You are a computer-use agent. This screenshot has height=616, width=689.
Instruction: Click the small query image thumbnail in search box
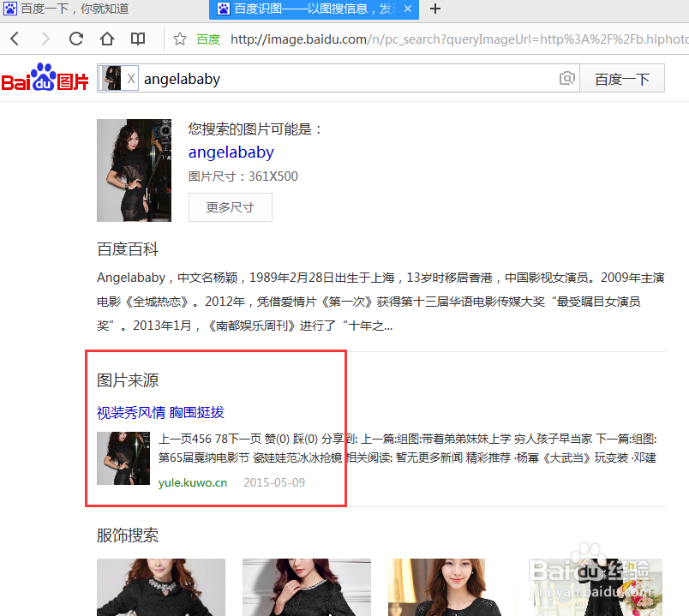coord(111,78)
